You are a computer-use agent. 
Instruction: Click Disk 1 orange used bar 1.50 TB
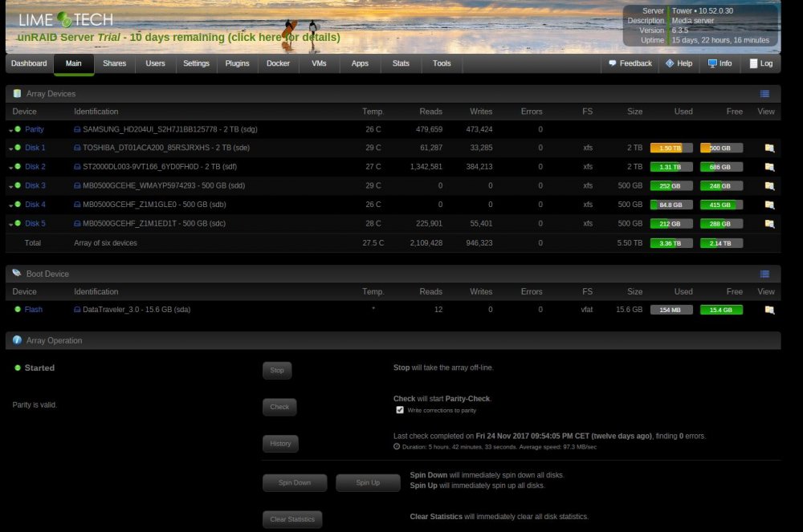coord(671,148)
